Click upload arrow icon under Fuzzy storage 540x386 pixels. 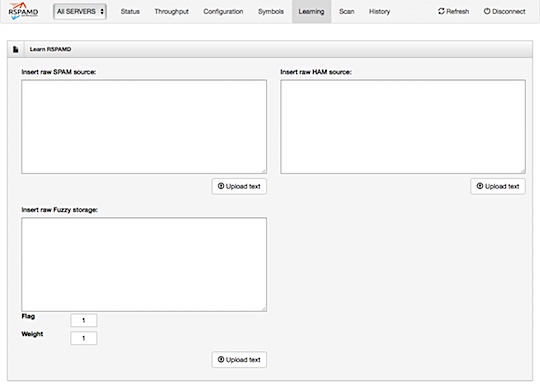click(x=221, y=359)
